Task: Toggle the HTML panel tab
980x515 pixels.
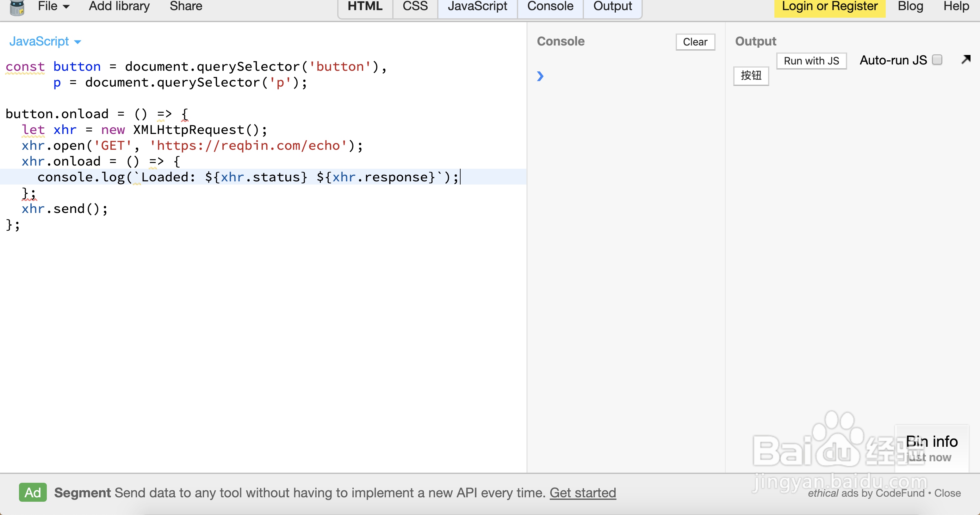Action: point(365,6)
